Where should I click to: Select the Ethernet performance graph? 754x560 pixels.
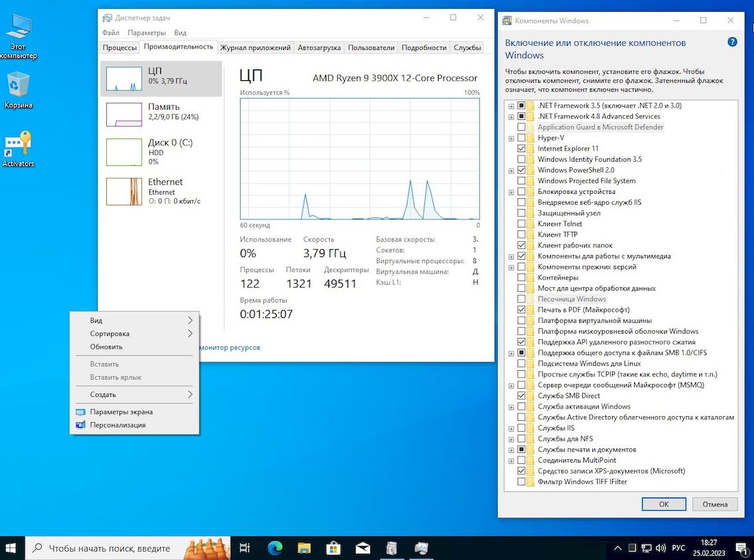(123, 191)
